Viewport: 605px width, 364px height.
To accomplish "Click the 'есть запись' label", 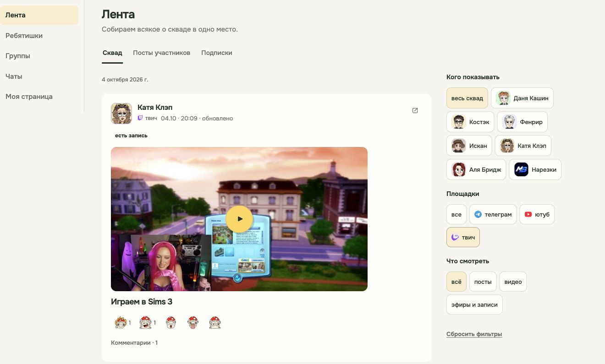I will coord(131,136).
